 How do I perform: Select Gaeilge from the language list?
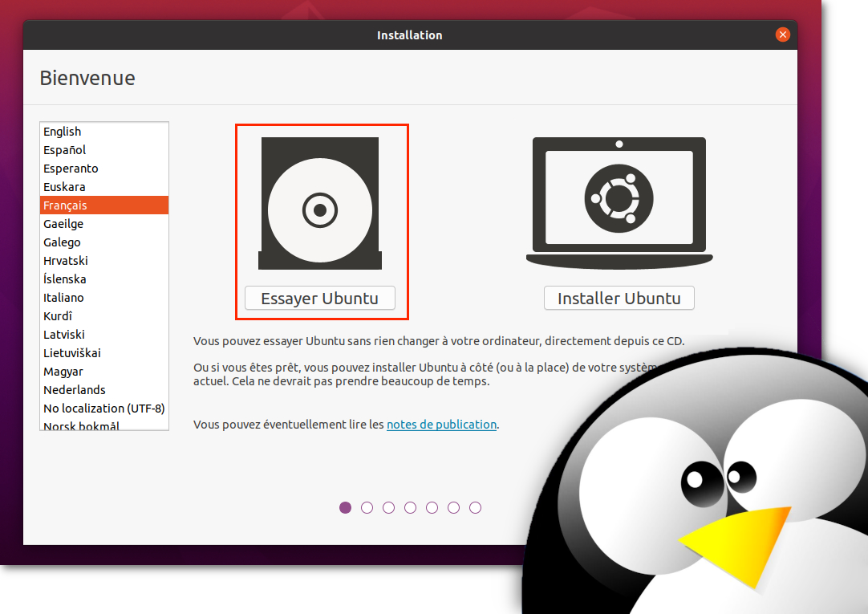click(x=65, y=223)
